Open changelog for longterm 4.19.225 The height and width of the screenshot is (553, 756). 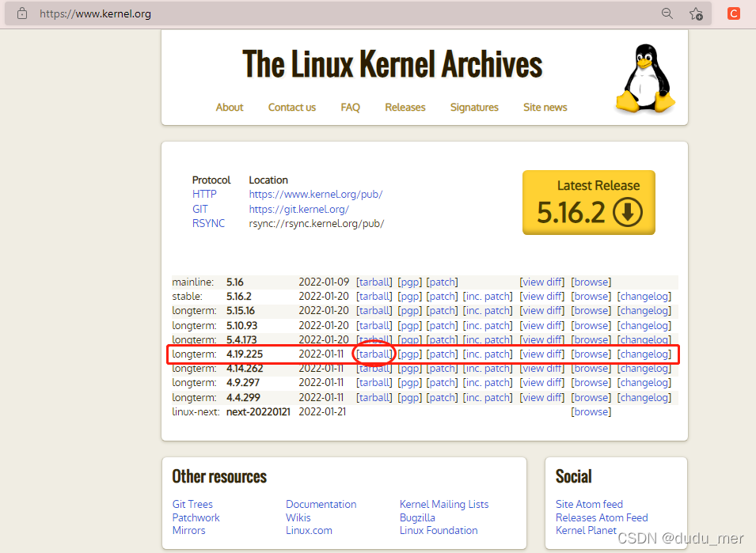[644, 354]
